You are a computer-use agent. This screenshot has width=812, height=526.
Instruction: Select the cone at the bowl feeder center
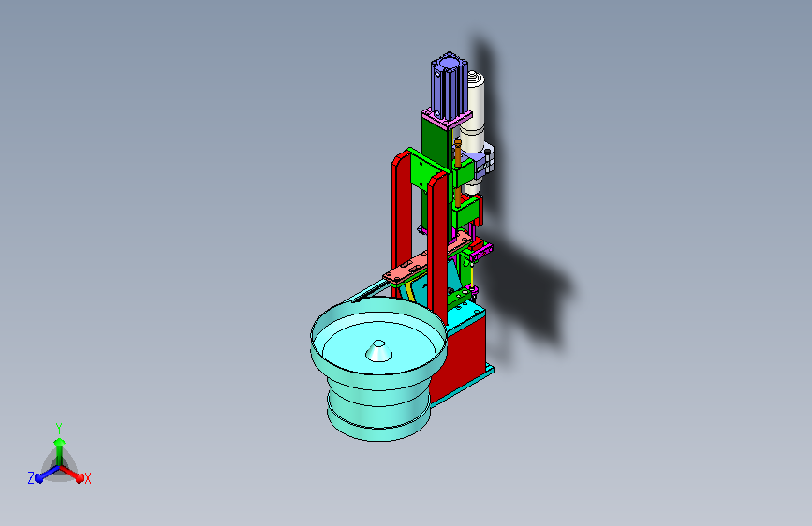click(x=378, y=351)
